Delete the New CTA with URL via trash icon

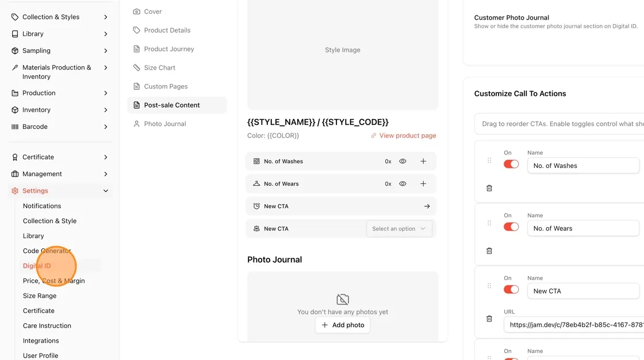pos(489,319)
